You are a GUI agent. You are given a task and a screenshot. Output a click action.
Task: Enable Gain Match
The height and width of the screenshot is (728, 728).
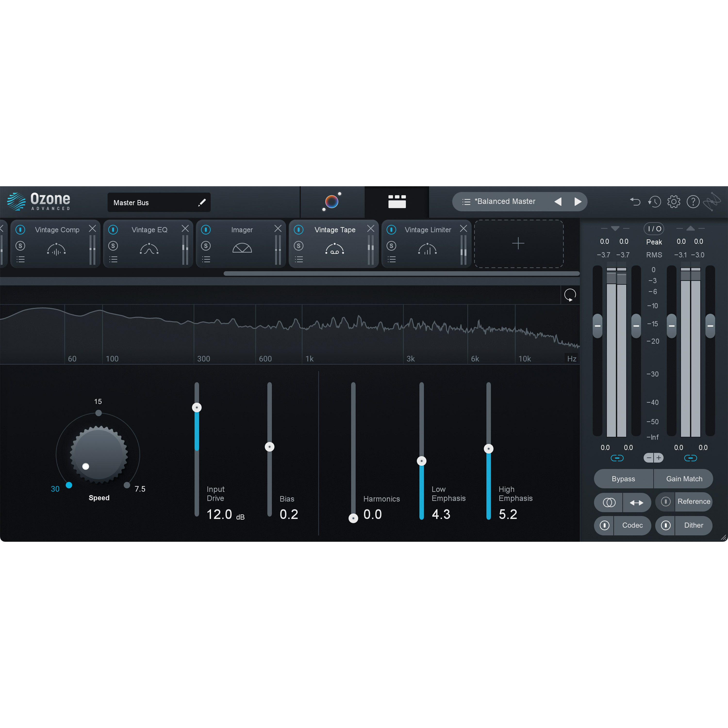[x=684, y=479]
